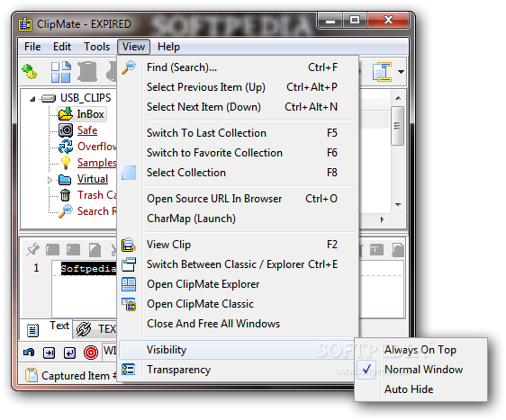Click the scroll up arrow in clip list

point(398,98)
